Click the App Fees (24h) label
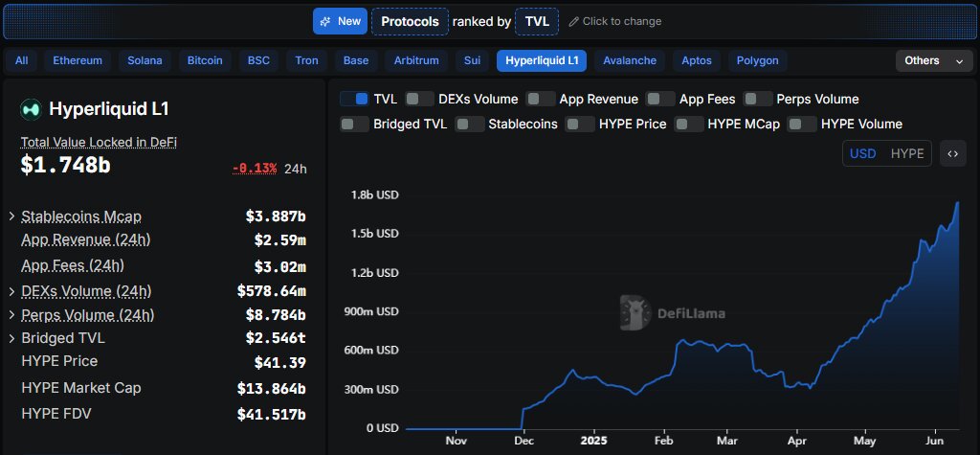 pos(73,265)
